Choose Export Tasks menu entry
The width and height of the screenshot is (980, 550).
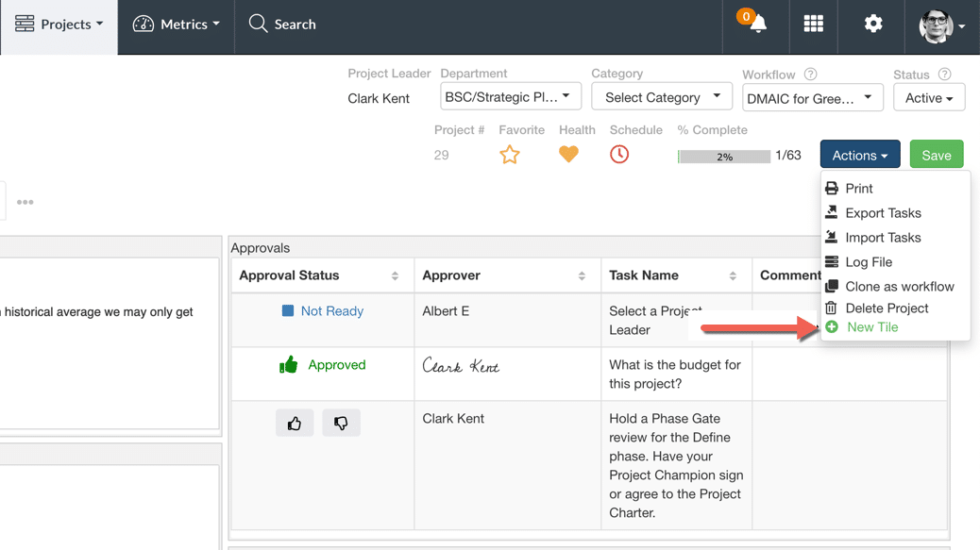883,213
